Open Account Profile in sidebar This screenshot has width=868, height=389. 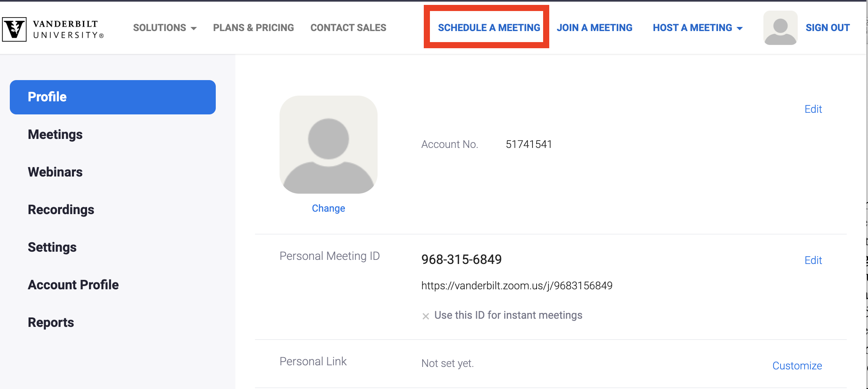(x=73, y=285)
